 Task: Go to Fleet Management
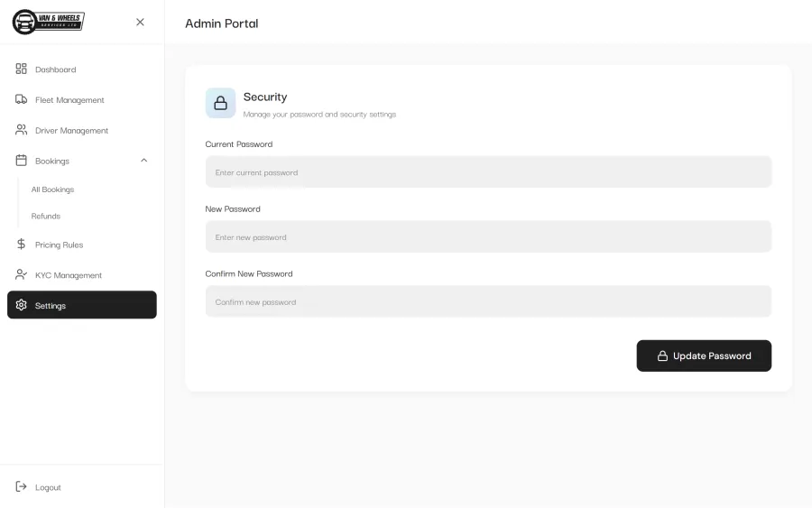coord(82,100)
